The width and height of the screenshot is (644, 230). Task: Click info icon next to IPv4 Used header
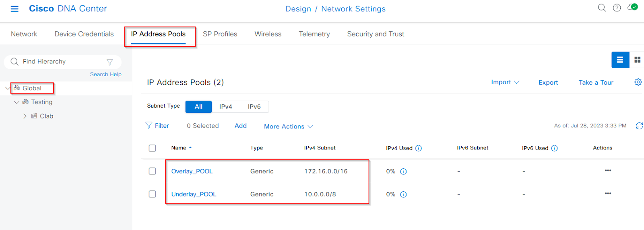coord(419,148)
